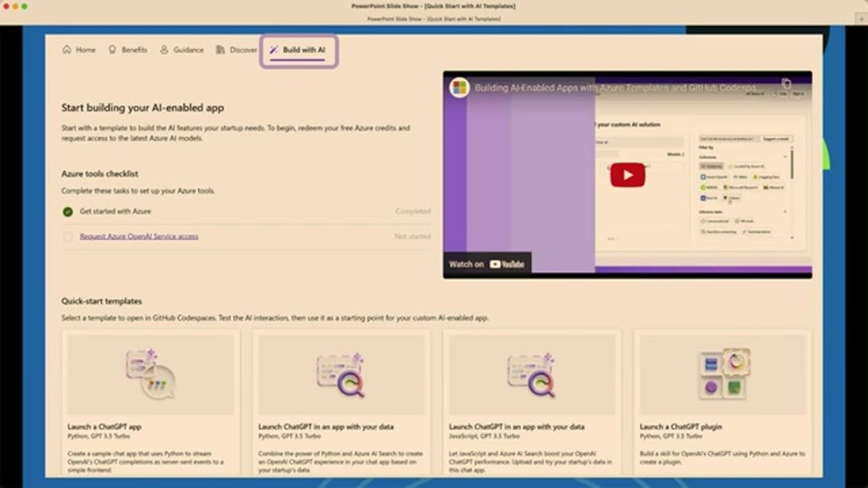The image size is (868, 488).
Task: Click 'Start building your AI-enabled app' heading
Action: tap(142, 108)
